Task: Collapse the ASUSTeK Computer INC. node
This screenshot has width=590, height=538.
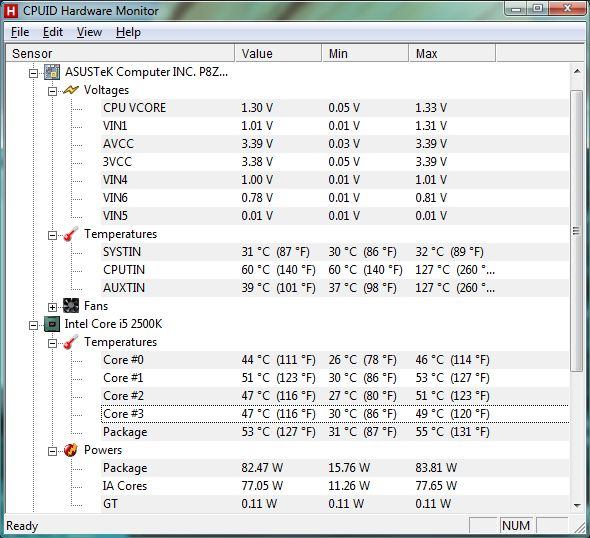Action: (33, 73)
